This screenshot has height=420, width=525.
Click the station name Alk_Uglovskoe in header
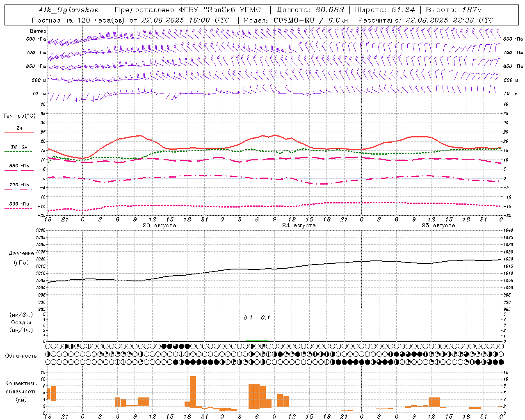click(x=68, y=10)
